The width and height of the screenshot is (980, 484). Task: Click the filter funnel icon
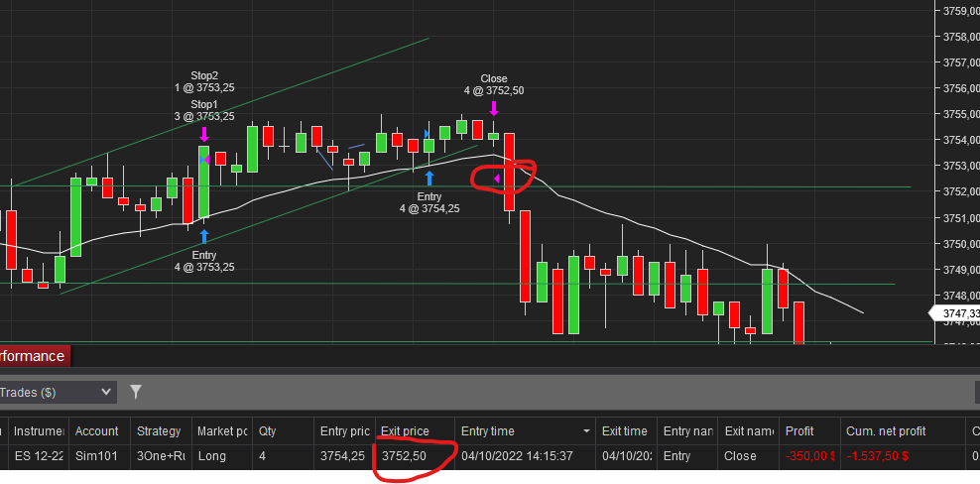click(x=136, y=392)
